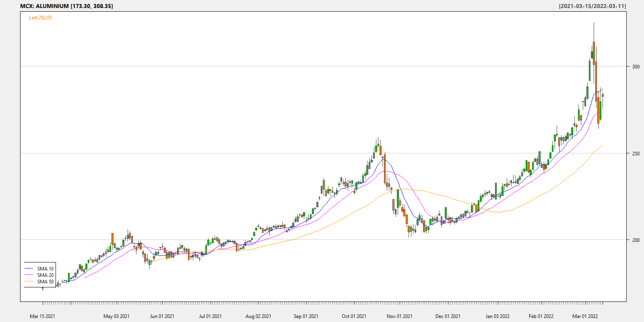Click the blue SMA 10 legend line
This screenshot has height=322, width=644.
pyautogui.click(x=29, y=268)
